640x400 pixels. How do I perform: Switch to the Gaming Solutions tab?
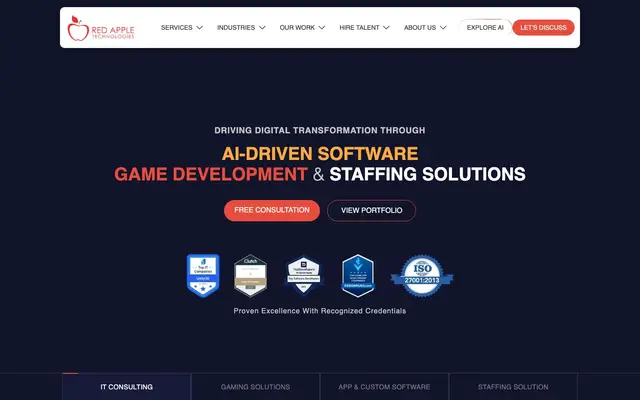[x=256, y=387]
